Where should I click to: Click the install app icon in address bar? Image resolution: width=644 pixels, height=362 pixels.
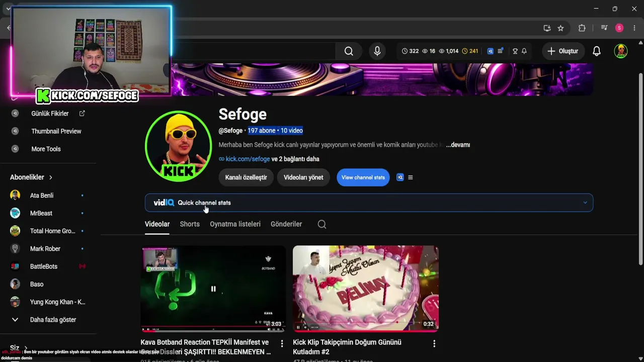point(547,28)
